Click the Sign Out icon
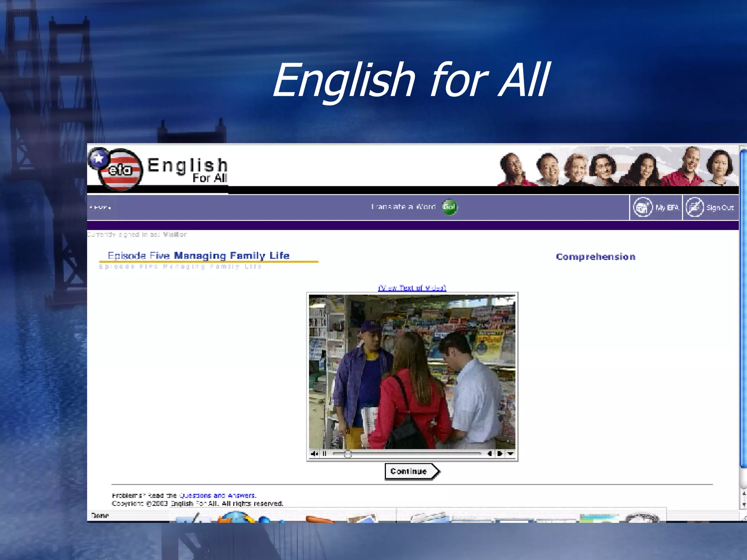747x560 pixels. click(694, 207)
